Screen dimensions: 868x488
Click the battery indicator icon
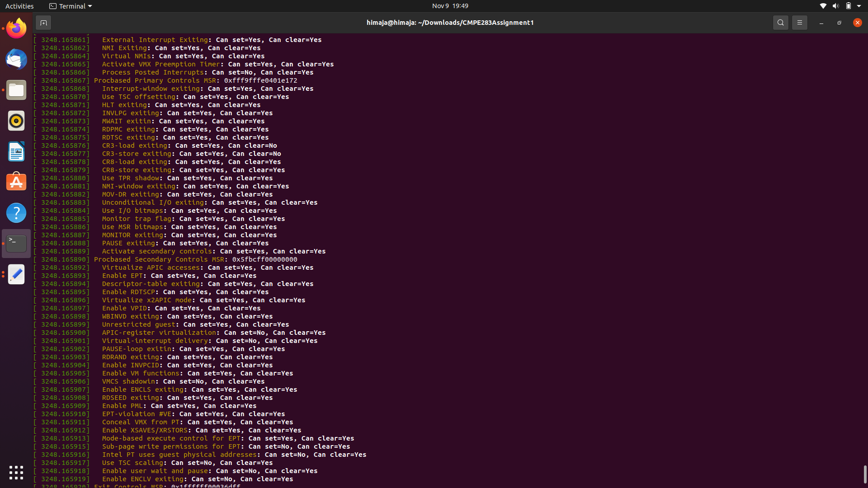coord(848,6)
